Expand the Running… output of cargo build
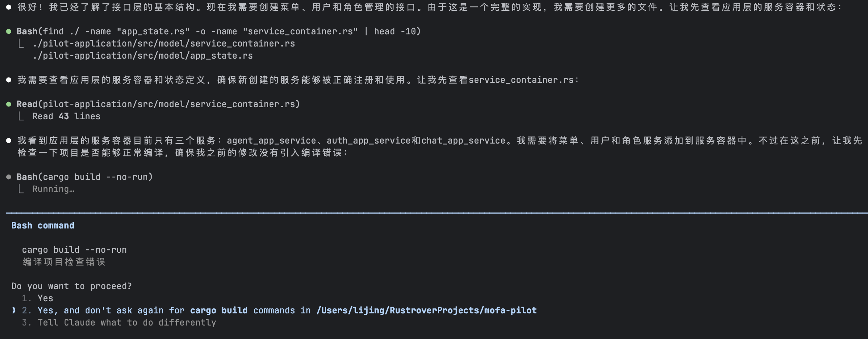This screenshot has width=868, height=339. pyautogui.click(x=53, y=189)
